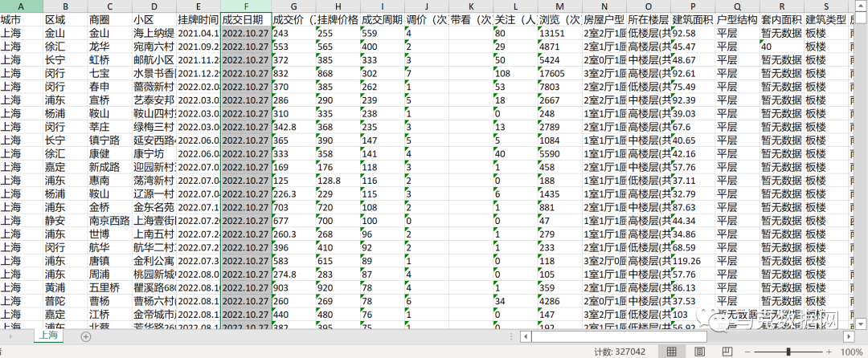Select the cell containing 宛南六村
This screenshot has width=868, height=358.
click(154, 47)
